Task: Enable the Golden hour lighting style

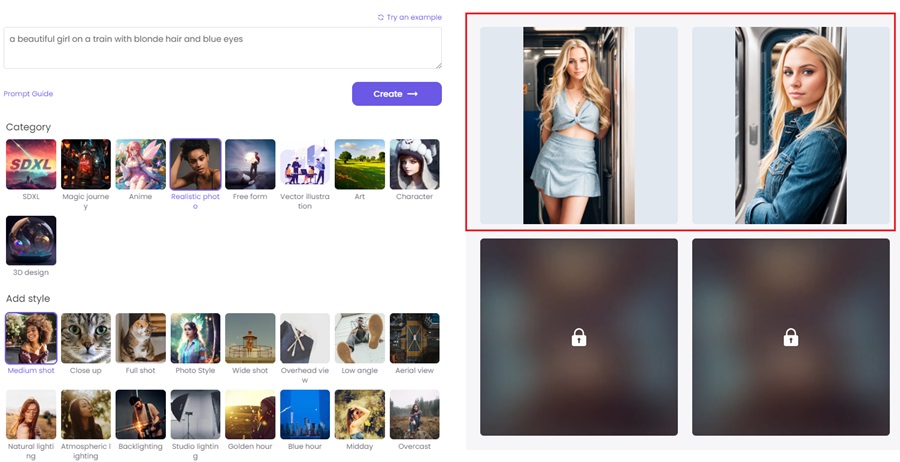Action: 250,414
